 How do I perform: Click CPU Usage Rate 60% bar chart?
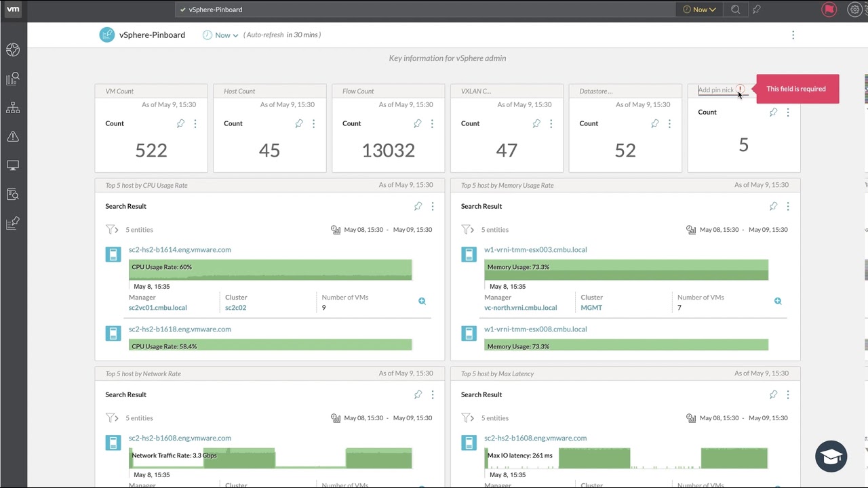point(270,270)
